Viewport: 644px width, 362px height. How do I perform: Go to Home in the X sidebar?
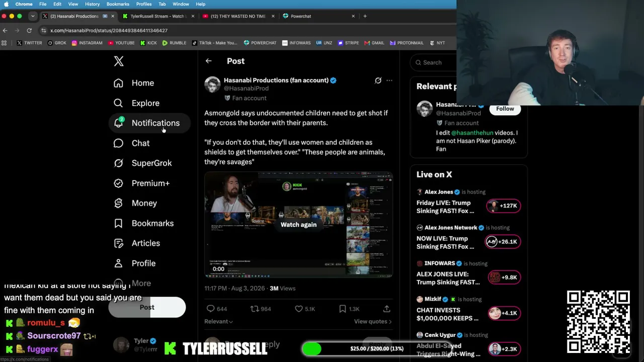tap(134, 83)
